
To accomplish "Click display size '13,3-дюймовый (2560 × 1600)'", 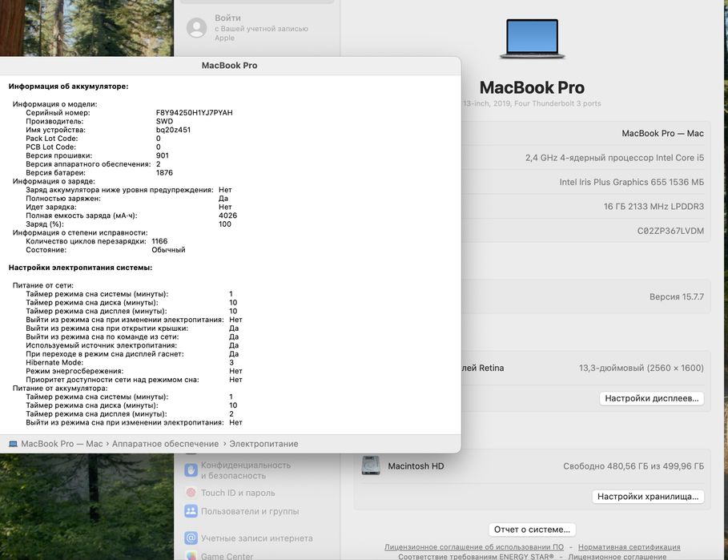I will click(642, 368).
